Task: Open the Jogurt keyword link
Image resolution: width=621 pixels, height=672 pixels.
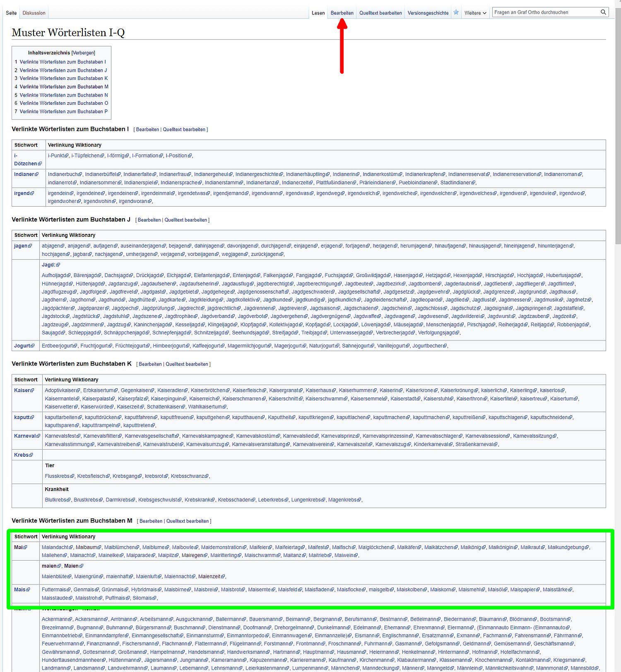Action: point(22,346)
